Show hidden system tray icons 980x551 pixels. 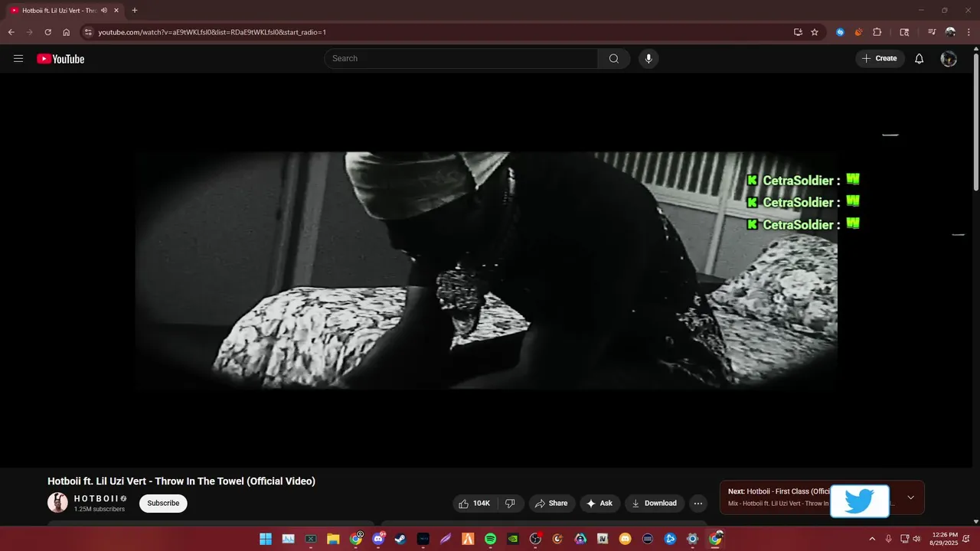871,539
